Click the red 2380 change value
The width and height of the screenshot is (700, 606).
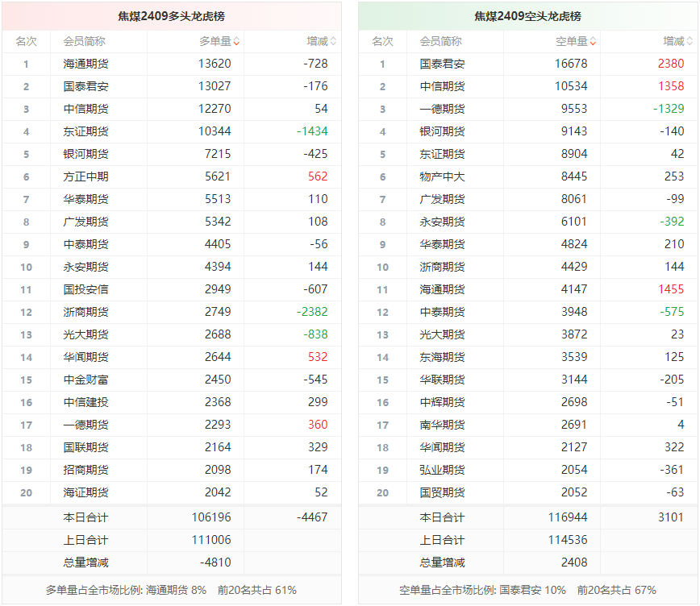(671, 64)
